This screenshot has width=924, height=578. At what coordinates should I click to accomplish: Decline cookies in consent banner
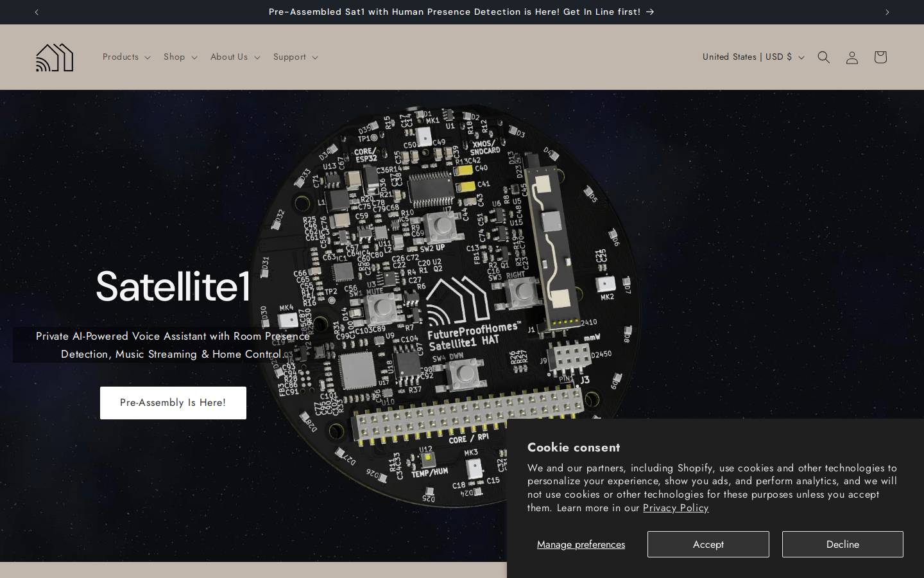coord(843,544)
